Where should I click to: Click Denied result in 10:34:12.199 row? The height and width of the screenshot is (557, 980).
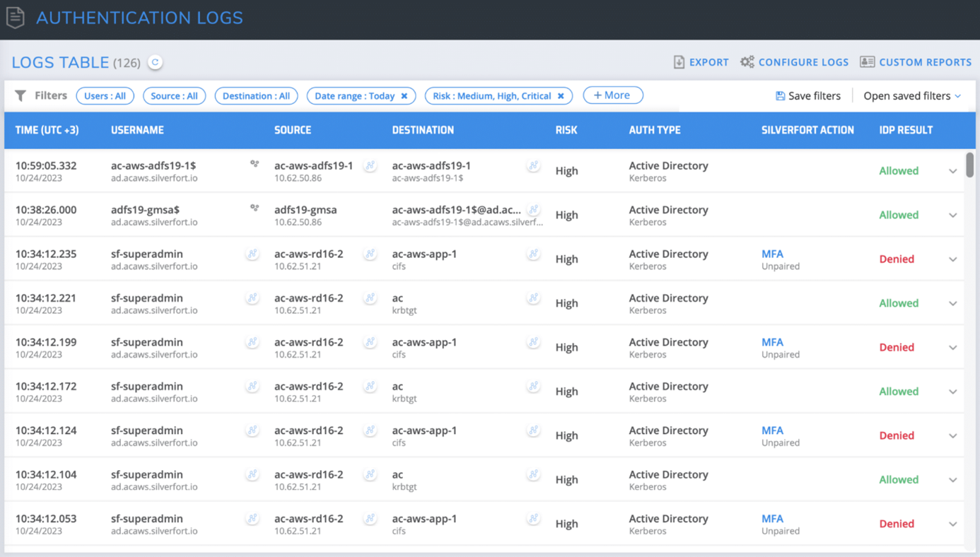897,347
